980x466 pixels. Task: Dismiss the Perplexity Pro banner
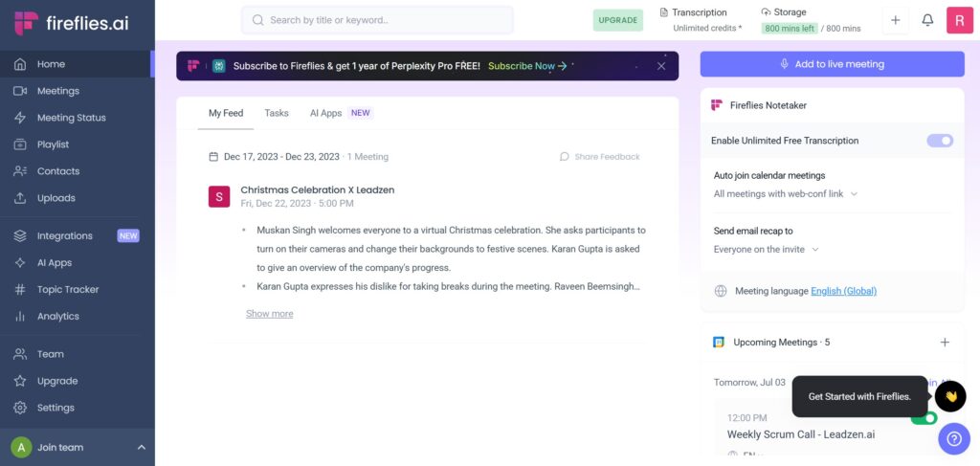tap(661, 66)
